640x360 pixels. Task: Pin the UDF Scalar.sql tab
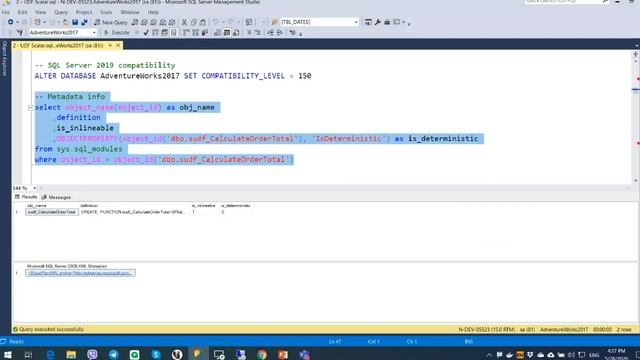pos(110,45)
